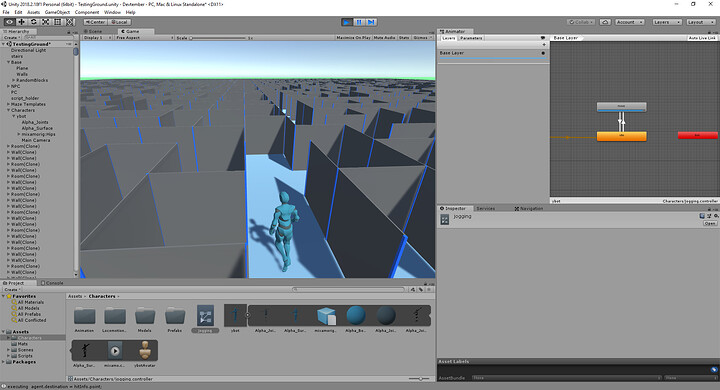Click the Pause button

coord(359,22)
